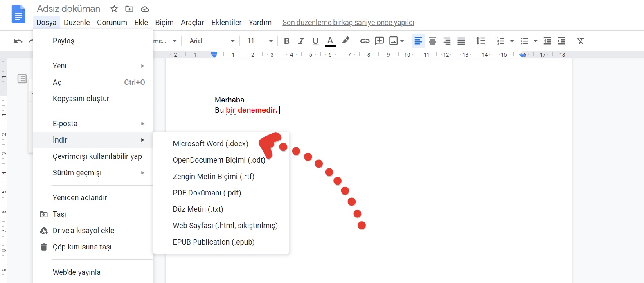The width and height of the screenshot is (644, 283).
Task: Open the font size 11 dropdown
Action: tap(260, 41)
